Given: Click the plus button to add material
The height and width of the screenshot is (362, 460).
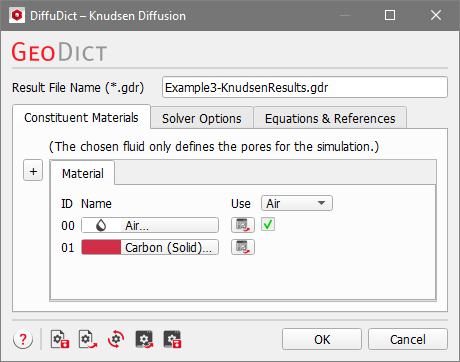Looking at the screenshot, I should tap(33, 171).
